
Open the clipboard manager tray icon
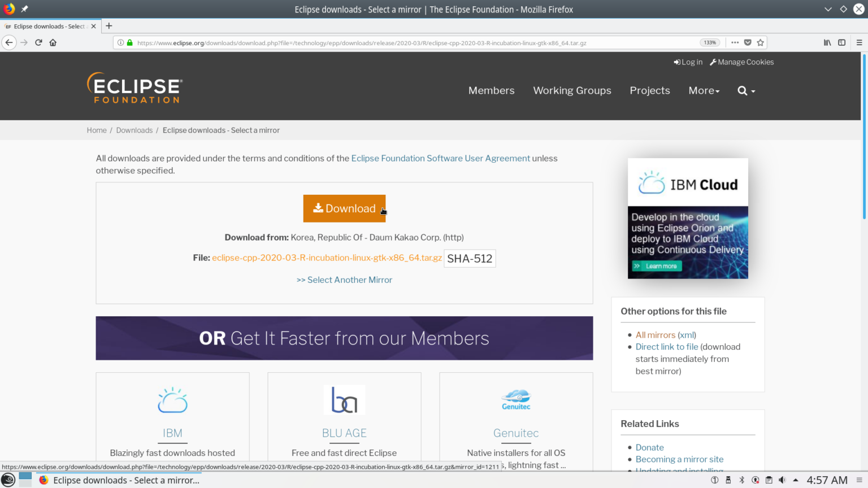coord(769,480)
